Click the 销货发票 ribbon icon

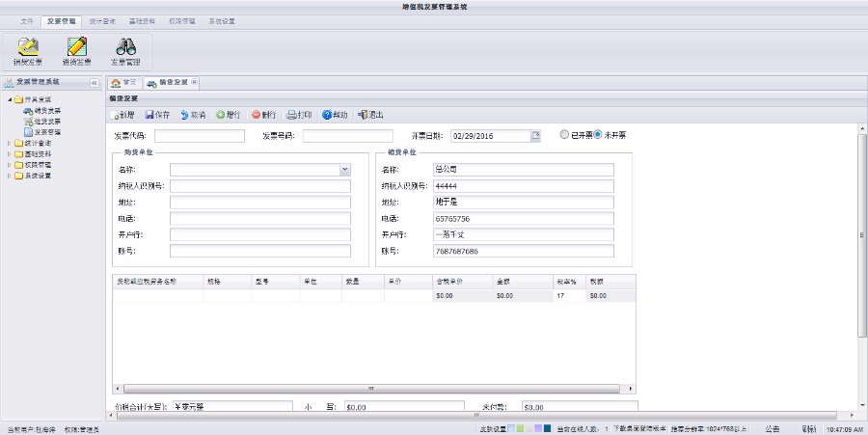tap(28, 46)
